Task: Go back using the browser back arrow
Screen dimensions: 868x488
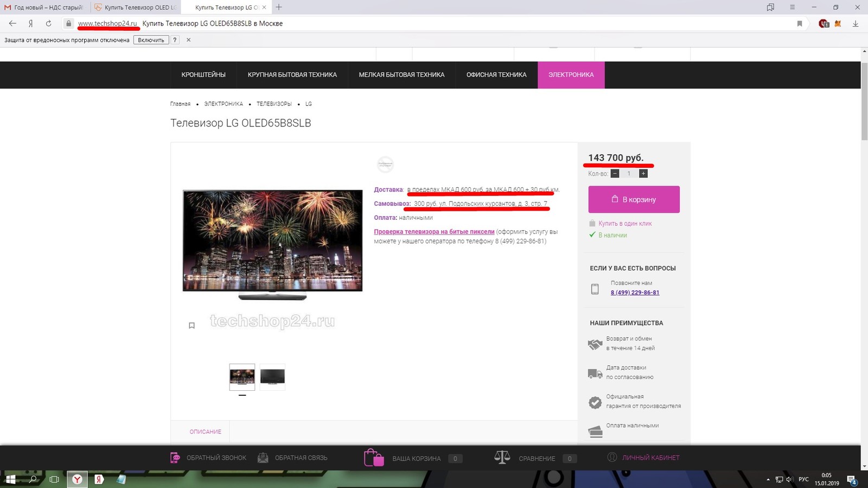Action: pyautogui.click(x=12, y=23)
